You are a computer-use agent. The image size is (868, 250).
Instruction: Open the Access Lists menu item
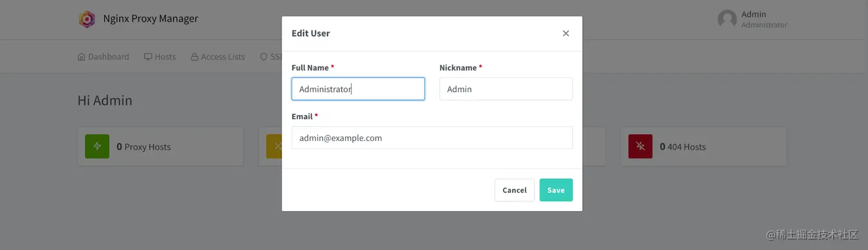point(218,57)
